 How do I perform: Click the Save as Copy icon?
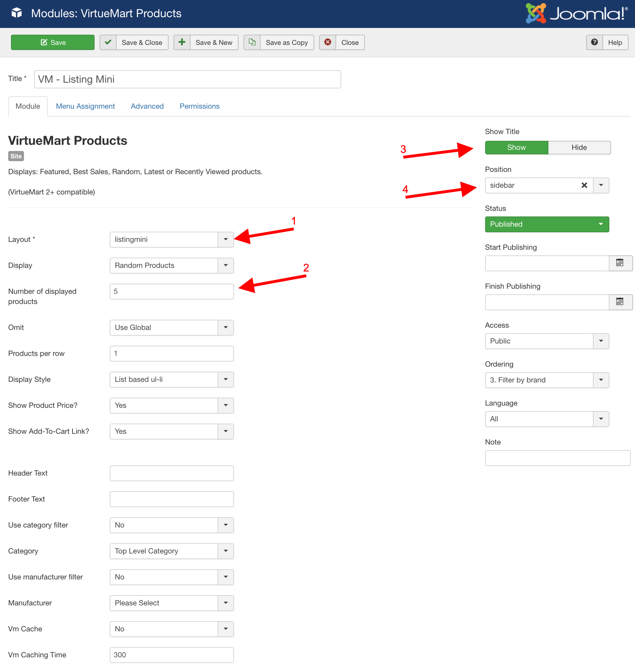click(252, 42)
